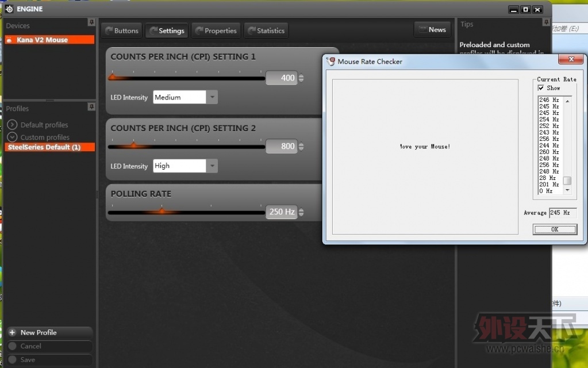This screenshot has height=368, width=588.
Task: Maximize the ENGINE window
Action: coord(525,9)
